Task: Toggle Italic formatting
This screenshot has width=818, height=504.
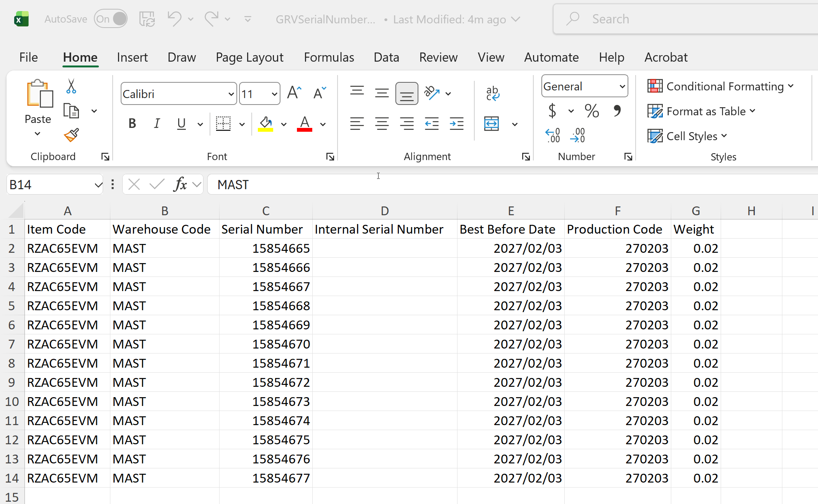Action: 157,124
